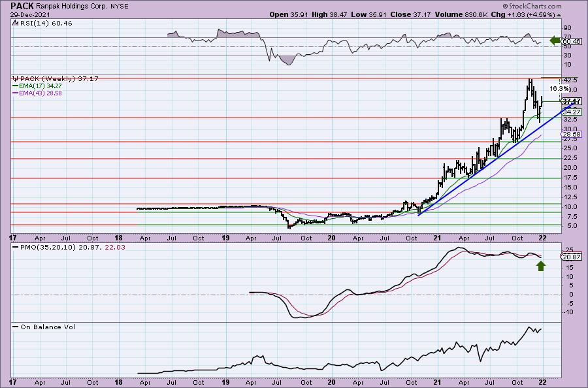This screenshot has height=388, width=588.
Task: Click the EMA(17) 34.27 legend entry
Action: point(37,86)
